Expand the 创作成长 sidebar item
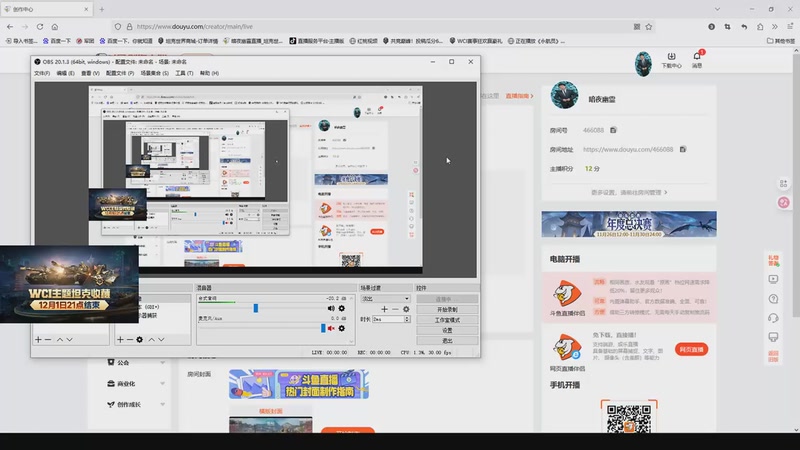This screenshot has height=450, width=800. [136, 404]
